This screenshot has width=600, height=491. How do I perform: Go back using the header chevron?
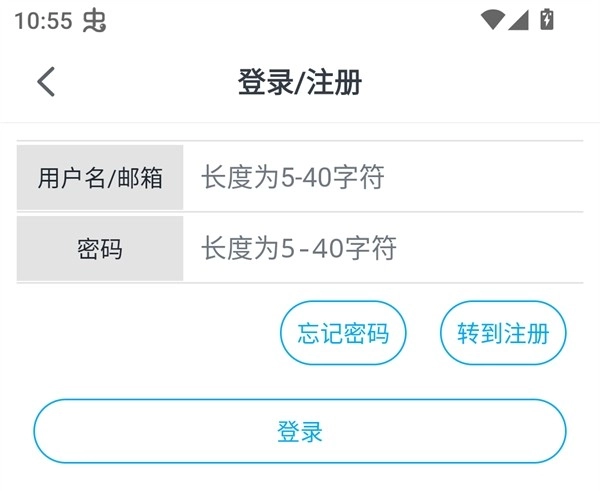tap(46, 82)
